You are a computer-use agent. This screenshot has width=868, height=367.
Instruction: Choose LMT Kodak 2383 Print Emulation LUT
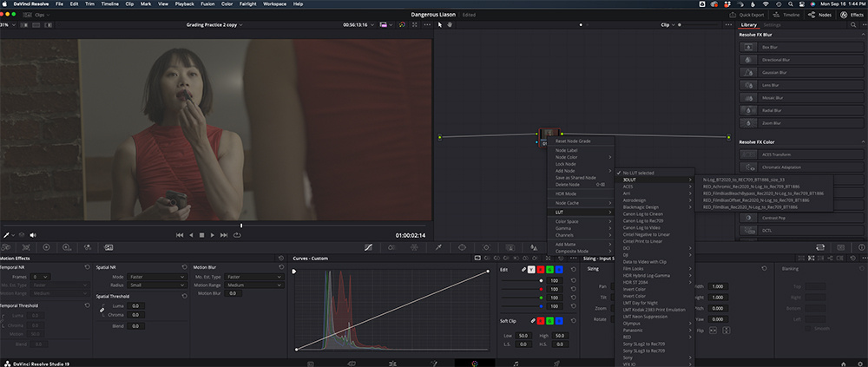coord(655,310)
